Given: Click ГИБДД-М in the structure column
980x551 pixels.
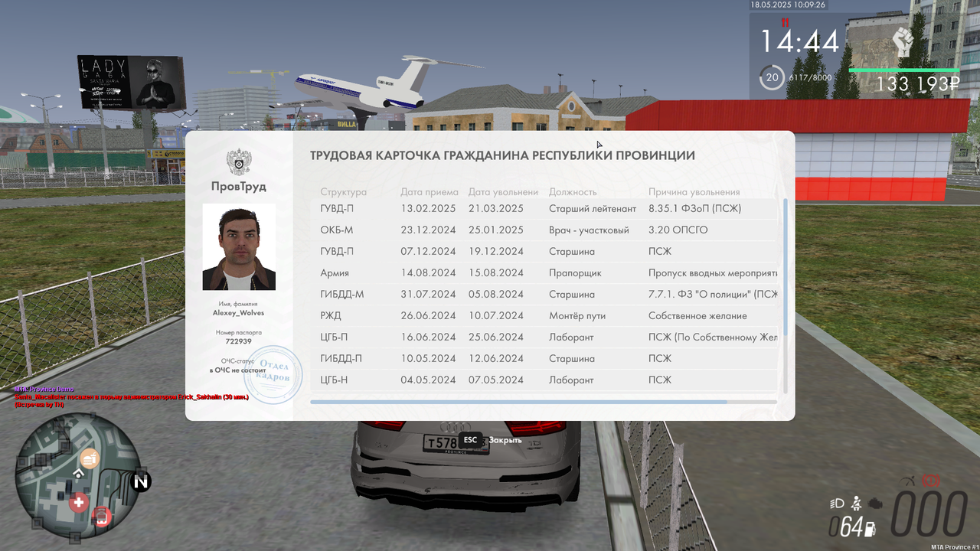Looking at the screenshot, I should [342, 295].
